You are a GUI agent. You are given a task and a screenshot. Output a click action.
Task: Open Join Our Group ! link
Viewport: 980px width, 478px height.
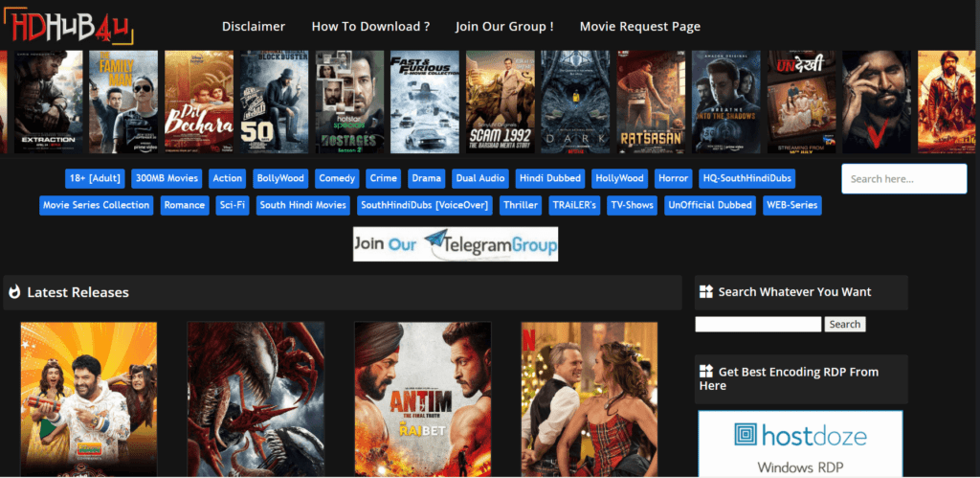(504, 26)
